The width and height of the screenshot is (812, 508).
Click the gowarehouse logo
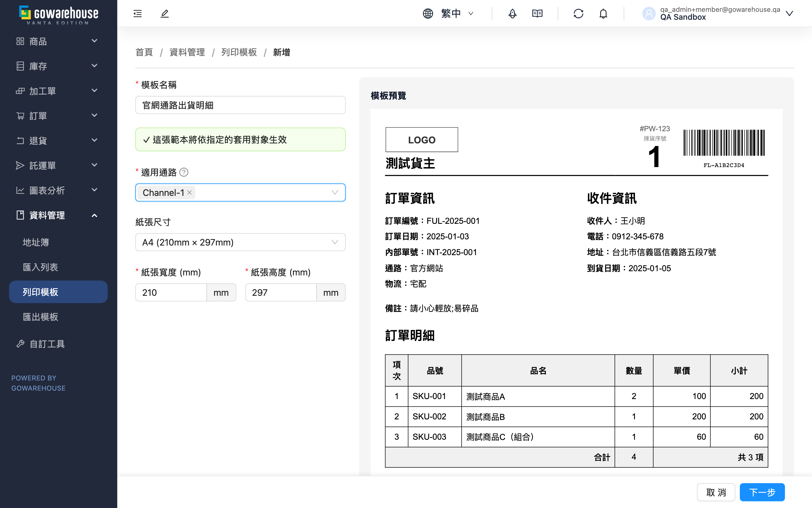(x=59, y=15)
